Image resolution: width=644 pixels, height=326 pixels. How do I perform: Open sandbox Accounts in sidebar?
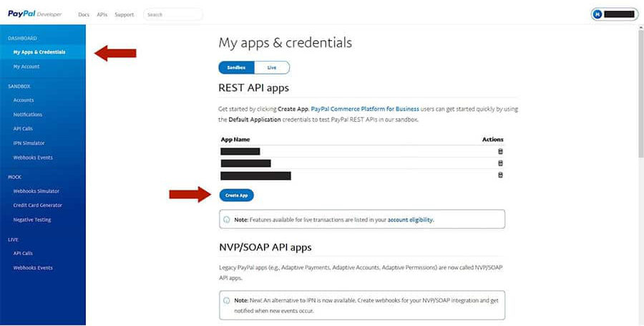(x=24, y=100)
